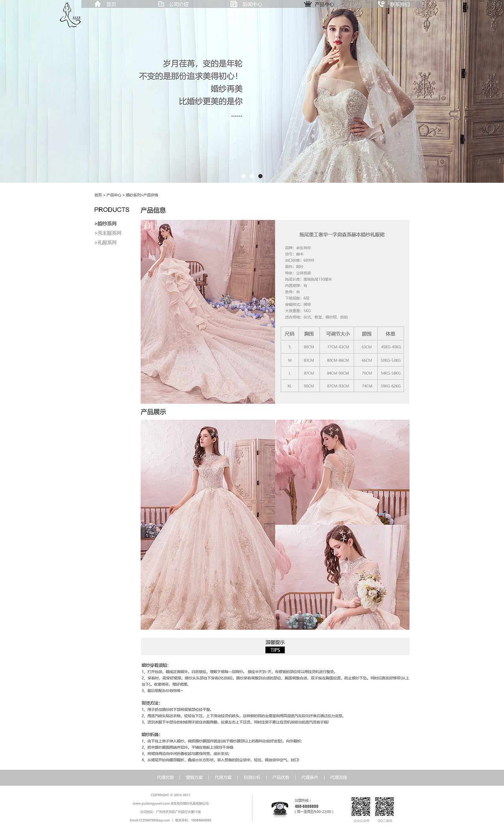Screen dimensions: 504x830
Task: Click the 产品信息 section heading
Action: point(153,210)
